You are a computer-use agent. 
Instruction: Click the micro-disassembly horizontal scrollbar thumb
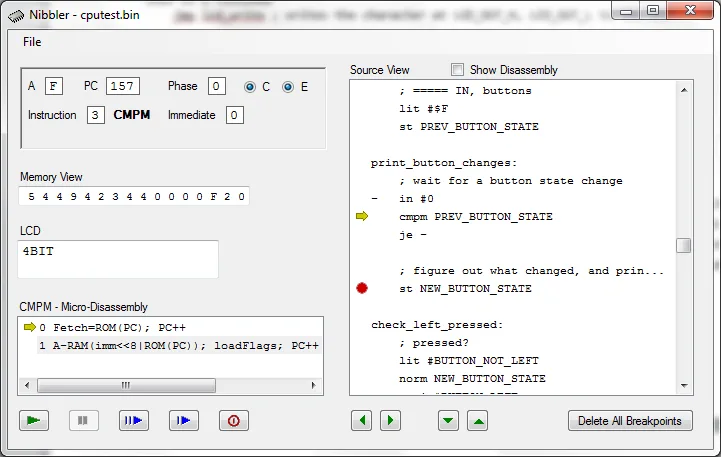126,385
